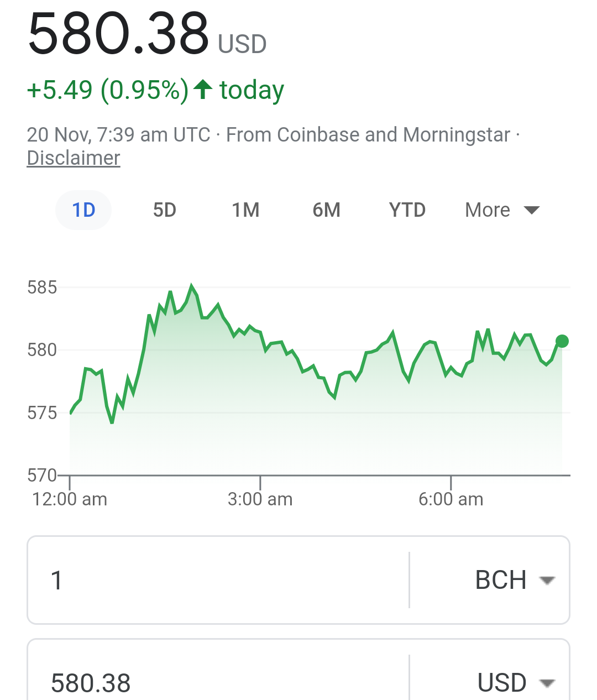The width and height of the screenshot is (597, 700).
Task: Open the Disclaimer link
Action: (x=74, y=158)
